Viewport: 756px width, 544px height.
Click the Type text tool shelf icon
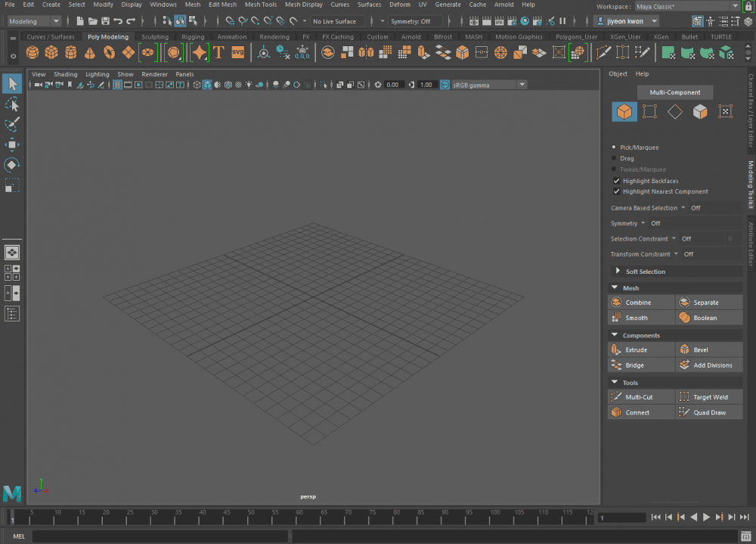(x=218, y=53)
